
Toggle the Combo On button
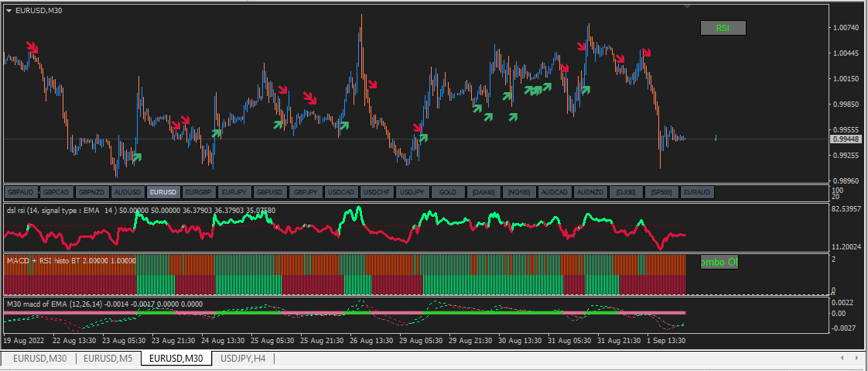pos(719,263)
